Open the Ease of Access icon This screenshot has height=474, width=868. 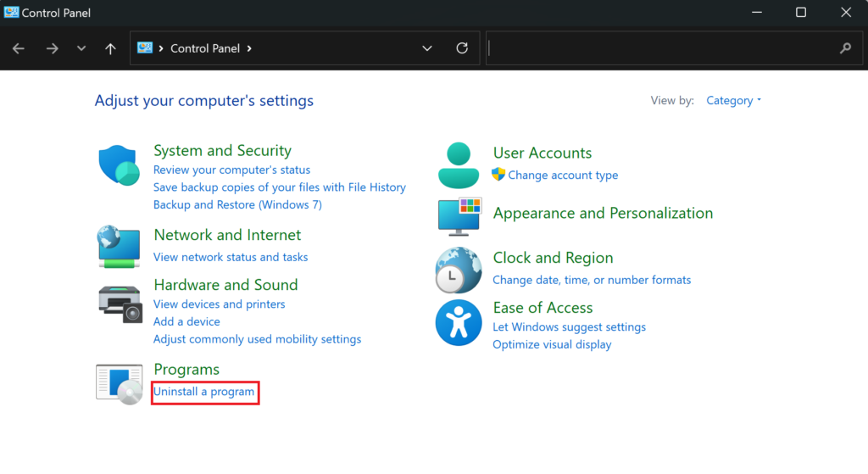click(x=459, y=322)
